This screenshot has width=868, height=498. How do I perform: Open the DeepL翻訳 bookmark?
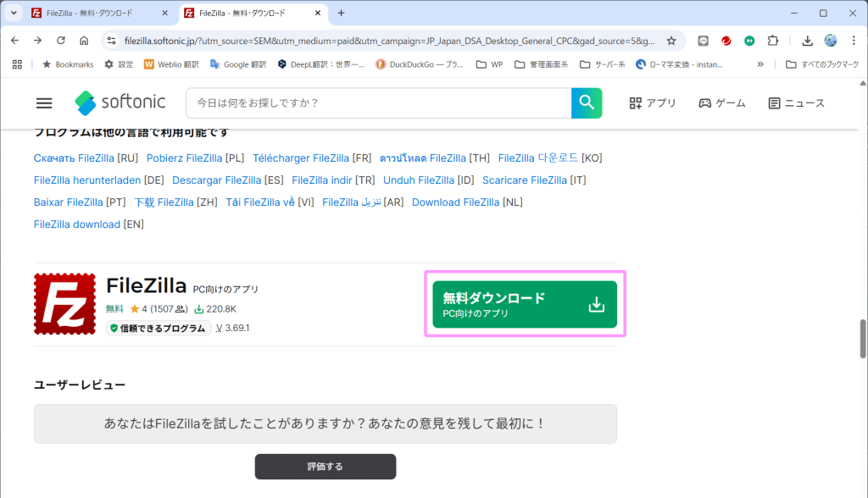[321, 64]
